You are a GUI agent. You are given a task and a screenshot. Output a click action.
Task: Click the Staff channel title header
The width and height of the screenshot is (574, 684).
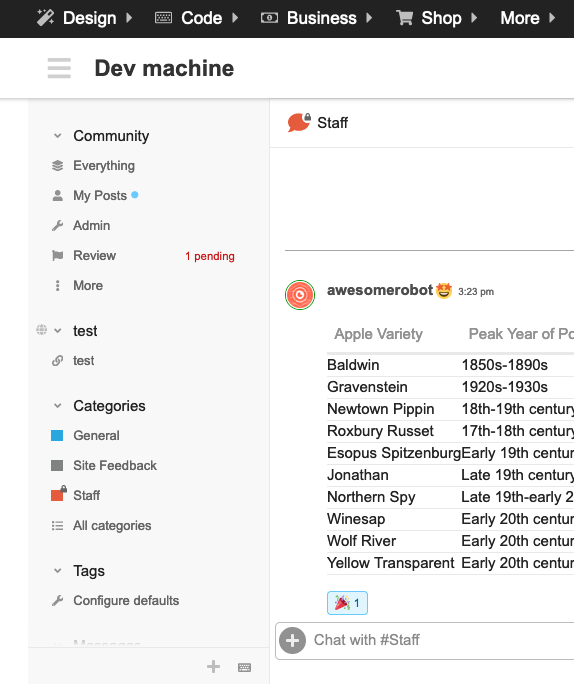click(x=332, y=123)
